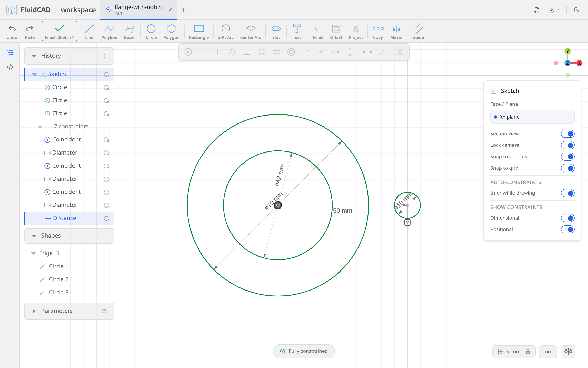588x368 pixels.
Task: Open the code view sidebar icon
Action: [10, 67]
